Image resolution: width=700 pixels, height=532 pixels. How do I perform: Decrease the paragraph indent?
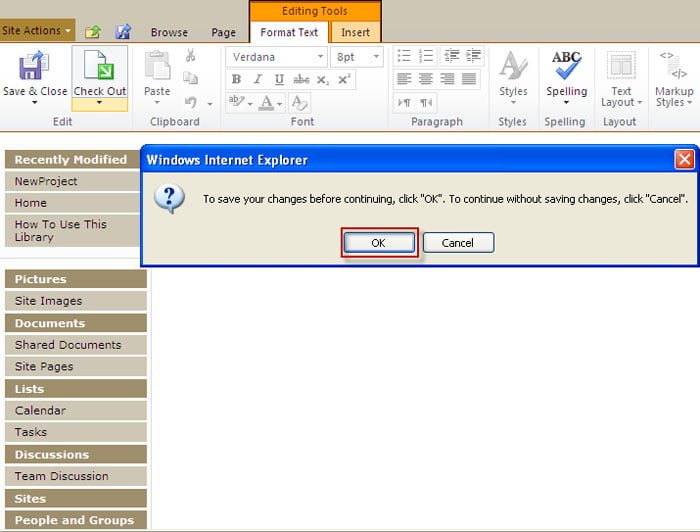[x=452, y=56]
